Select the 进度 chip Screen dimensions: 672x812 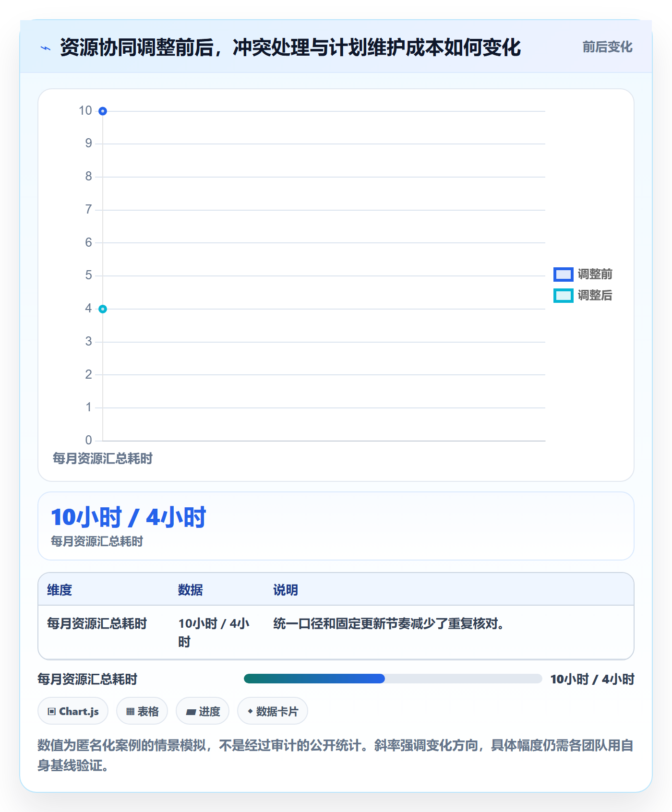203,711
